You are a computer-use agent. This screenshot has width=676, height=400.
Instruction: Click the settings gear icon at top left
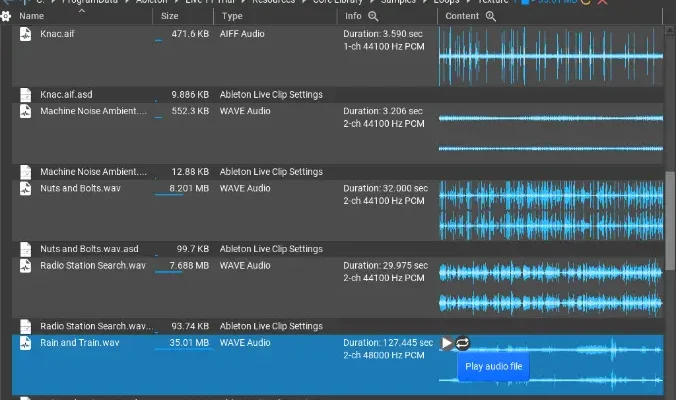click(x=5, y=17)
